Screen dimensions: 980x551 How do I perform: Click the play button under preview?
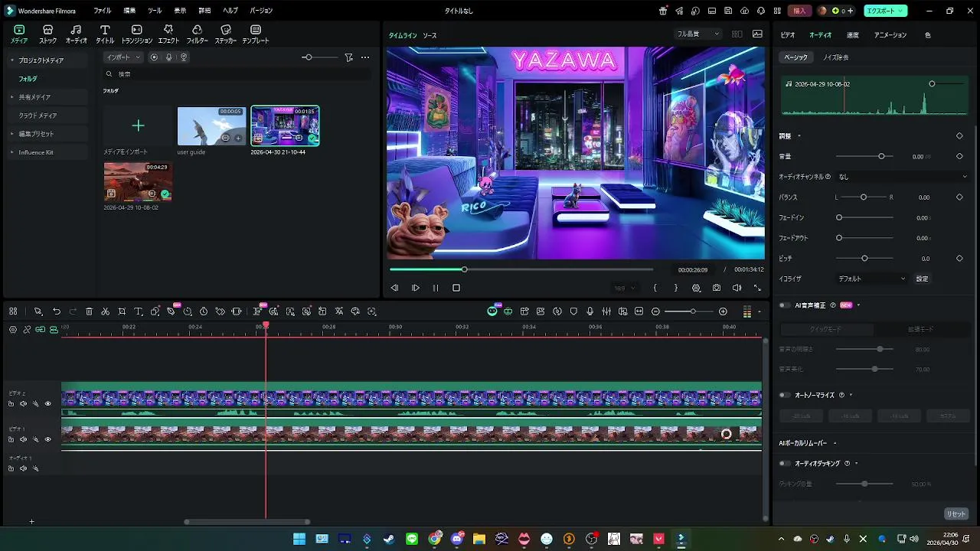(416, 288)
